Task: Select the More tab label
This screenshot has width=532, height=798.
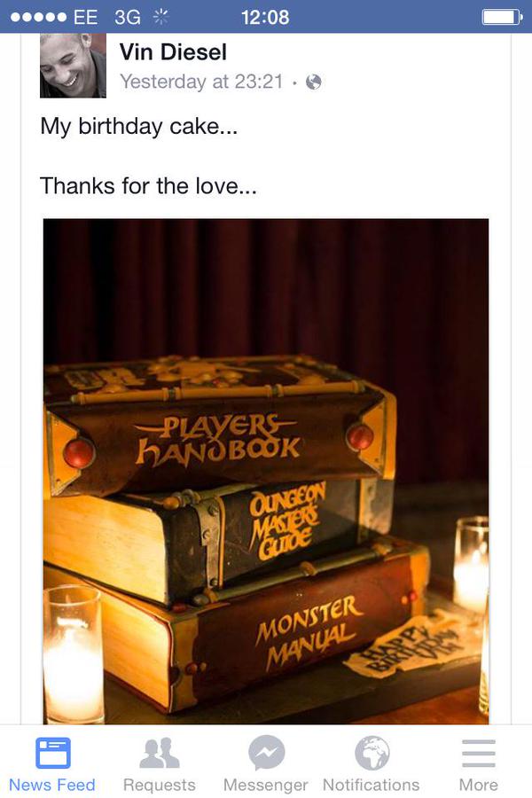Action: pyautogui.click(x=479, y=785)
